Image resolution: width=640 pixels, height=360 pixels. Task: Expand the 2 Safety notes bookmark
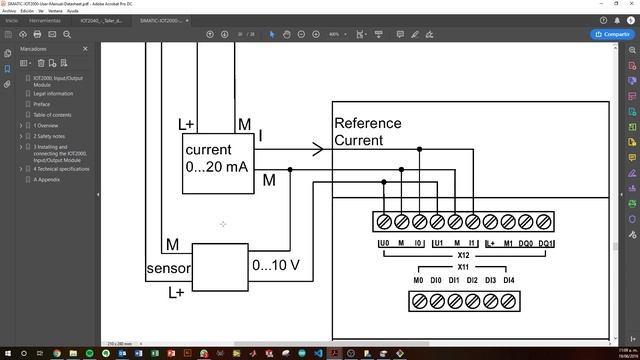click(21, 136)
